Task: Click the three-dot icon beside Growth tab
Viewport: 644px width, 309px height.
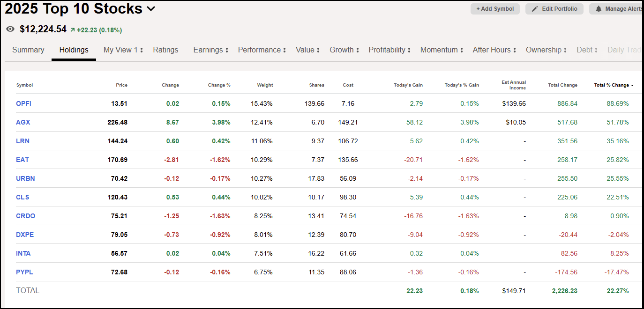Action: (x=357, y=50)
